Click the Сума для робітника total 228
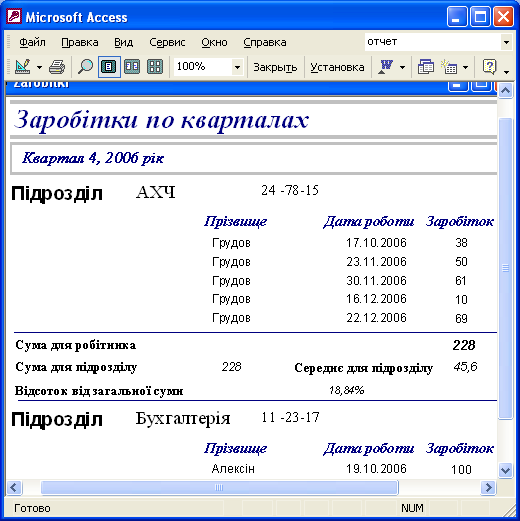The width and height of the screenshot is (520, 521). pyautogui.click(x=464, y=345)
